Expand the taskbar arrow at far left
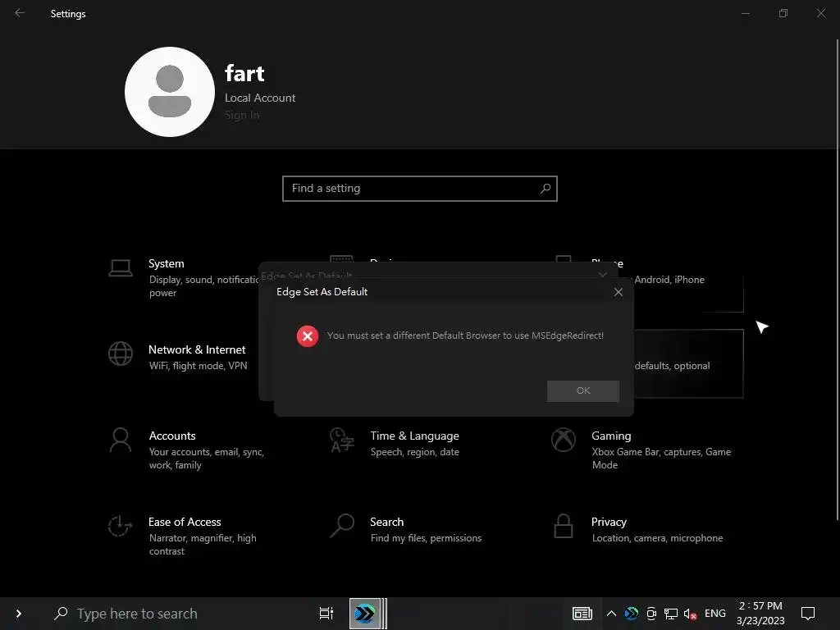Image resolution: width=840 pixels, height=630 pixels. click(x=19, y=614)
